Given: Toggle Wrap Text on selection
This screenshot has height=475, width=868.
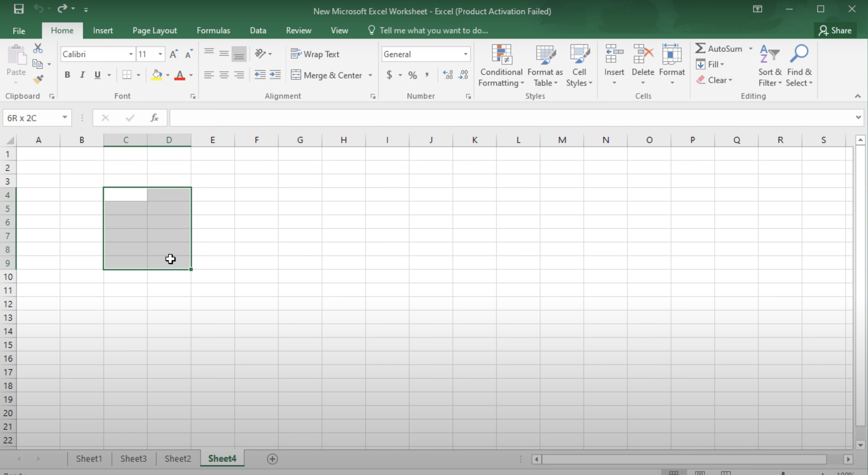Looking at the screenshot, I should 315,54.
